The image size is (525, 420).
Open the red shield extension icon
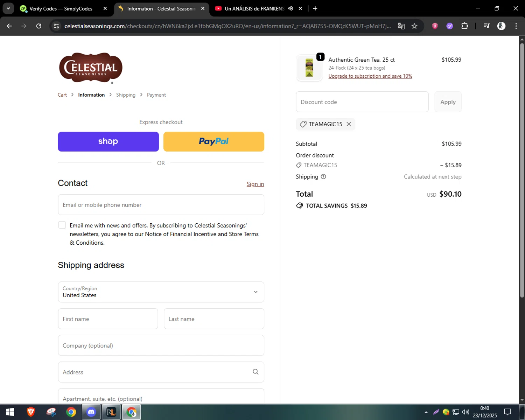click(x=435, y=26)
